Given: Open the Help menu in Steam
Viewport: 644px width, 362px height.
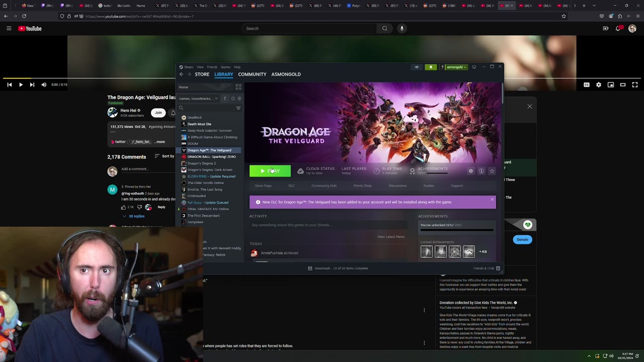Looking at the screenshot, I should point(237,67).
